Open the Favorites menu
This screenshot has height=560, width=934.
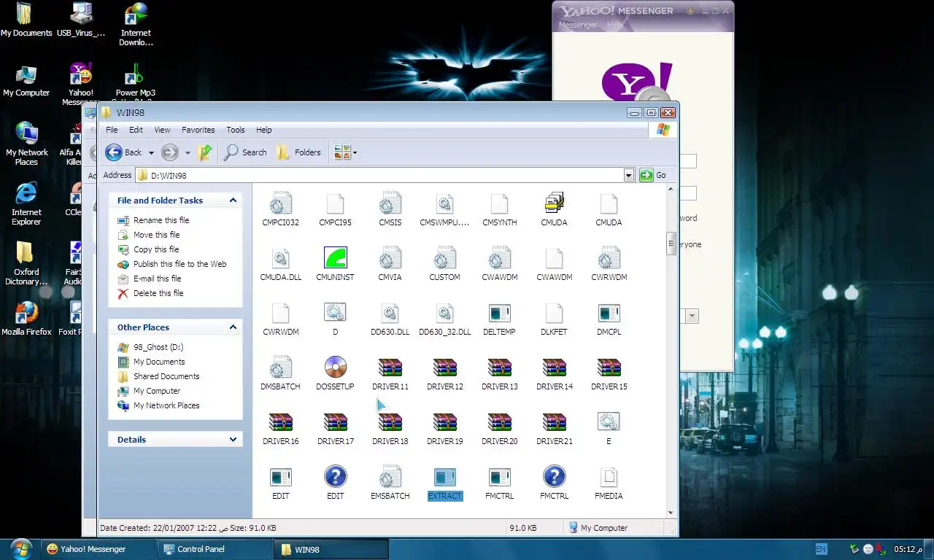(198, 130)
